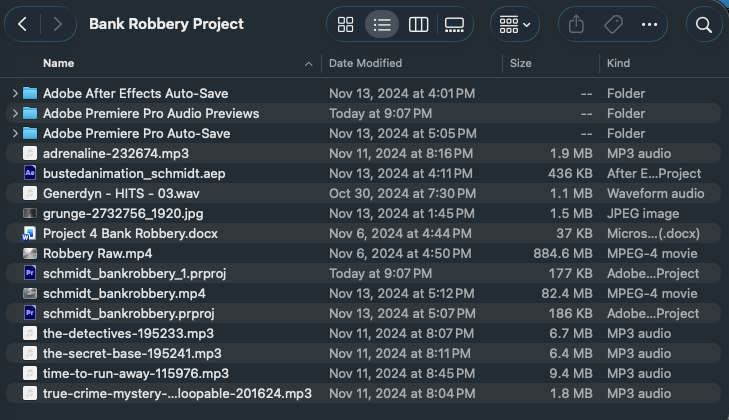Select the true-crime-mystery-...loopable-201624.mp3 name
This screenshot has height=420, width=729.
177,393
